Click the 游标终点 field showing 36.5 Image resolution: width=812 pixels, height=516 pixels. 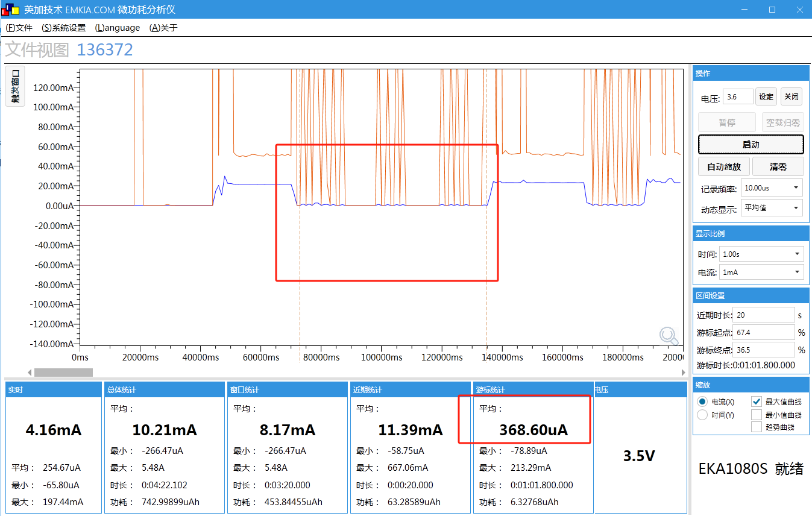764,350
